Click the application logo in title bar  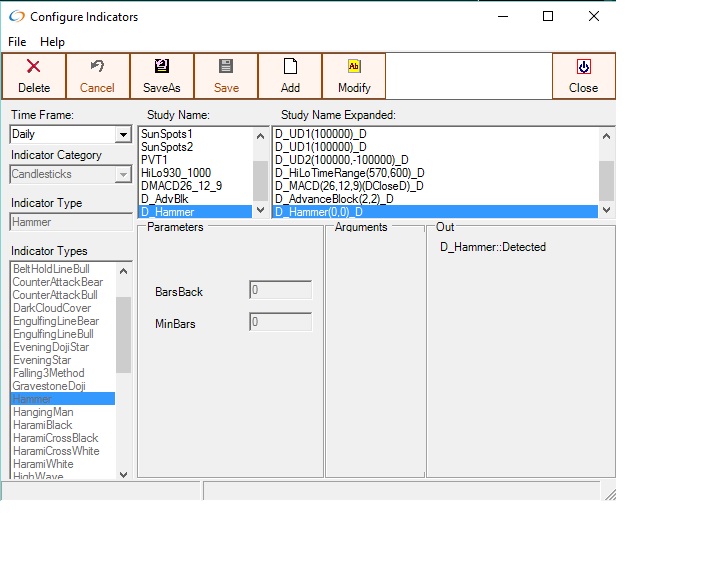click(x=16, y=17)
